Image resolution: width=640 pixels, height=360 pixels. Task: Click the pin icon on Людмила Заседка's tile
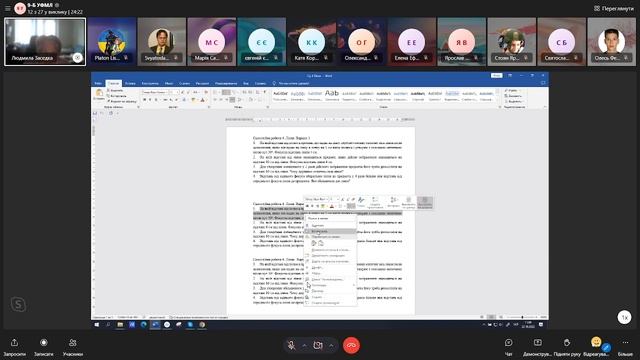78,58
